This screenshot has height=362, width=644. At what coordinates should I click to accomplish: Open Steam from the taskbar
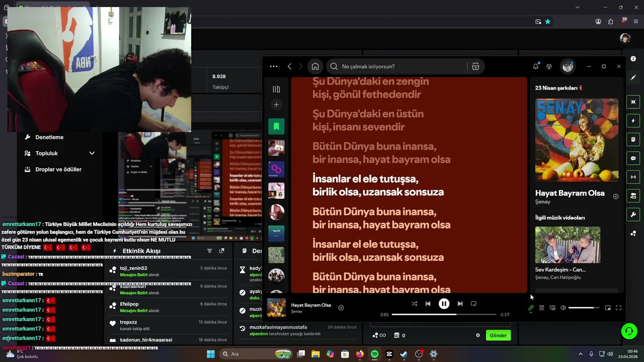(x=404, y=354)
